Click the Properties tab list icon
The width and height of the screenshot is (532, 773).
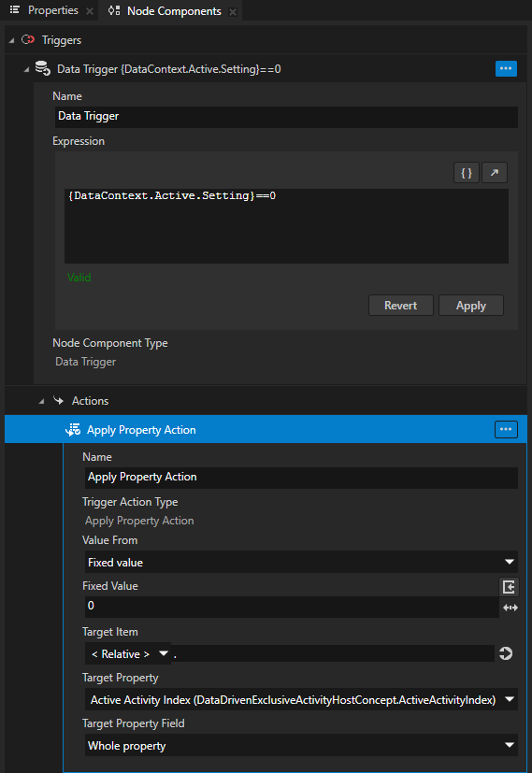(15, 10)
